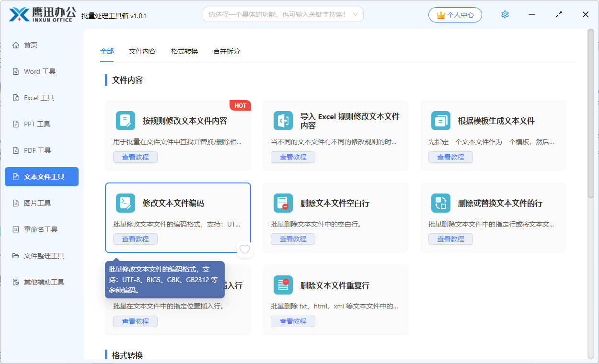The width and height of the screenshot is (599, 364).
Task: Favorite the 修改文本文件编码 tool
Action: click(245, 250)
